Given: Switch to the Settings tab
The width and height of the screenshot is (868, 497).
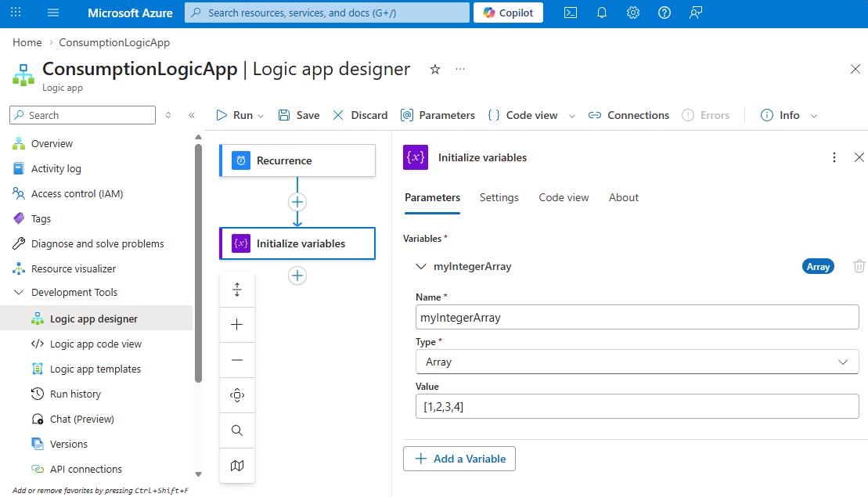Looking at the screenshot, I should point(499,197).
